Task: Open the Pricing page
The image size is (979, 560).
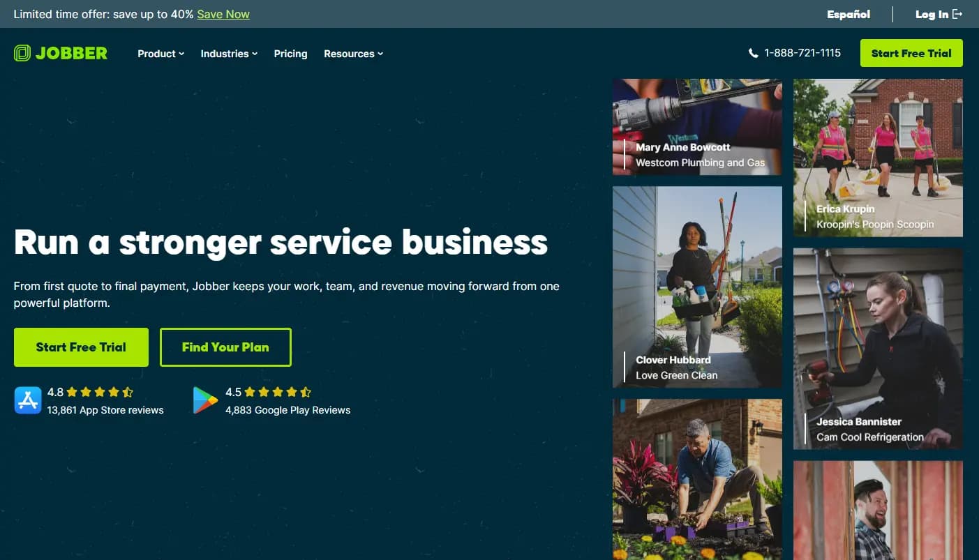Action: 290,54
